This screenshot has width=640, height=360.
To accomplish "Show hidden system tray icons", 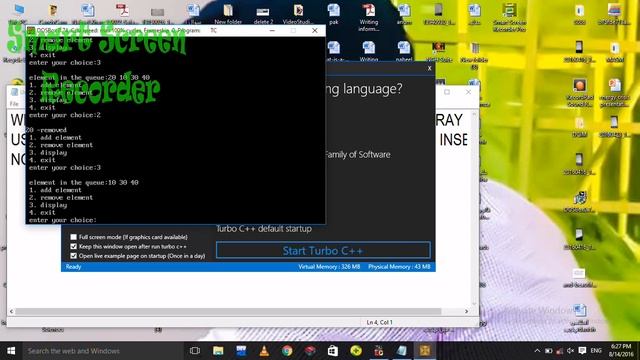I will coord(538,351).
